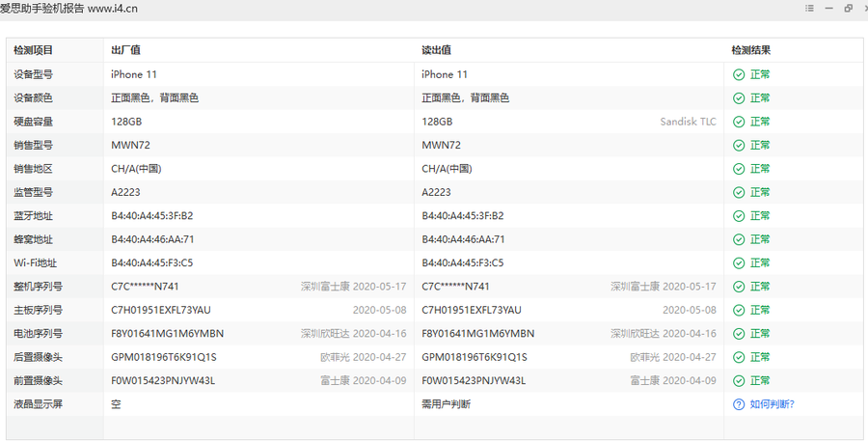Click the green check icon for 硬盘容量
868x441 pixels.
[739, 122]
